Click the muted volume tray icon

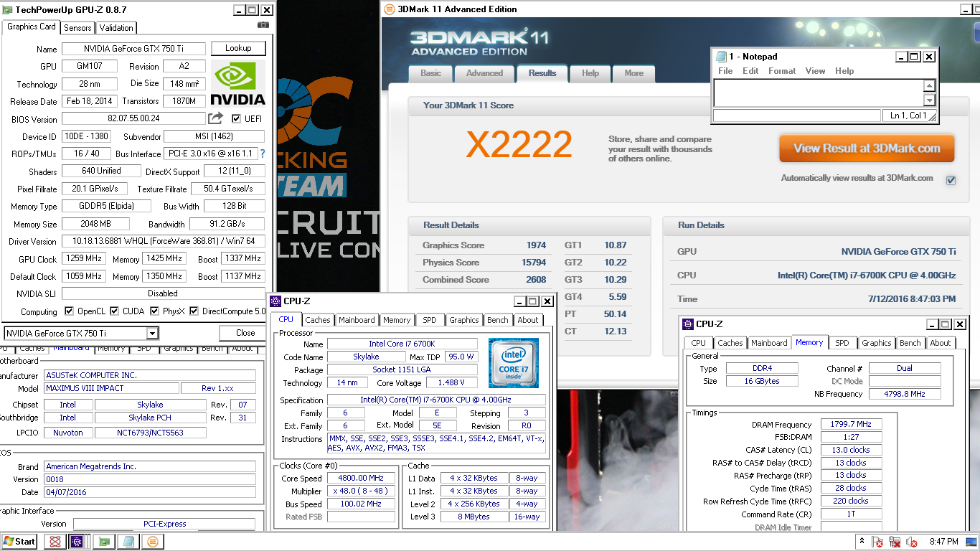point(912,542)
